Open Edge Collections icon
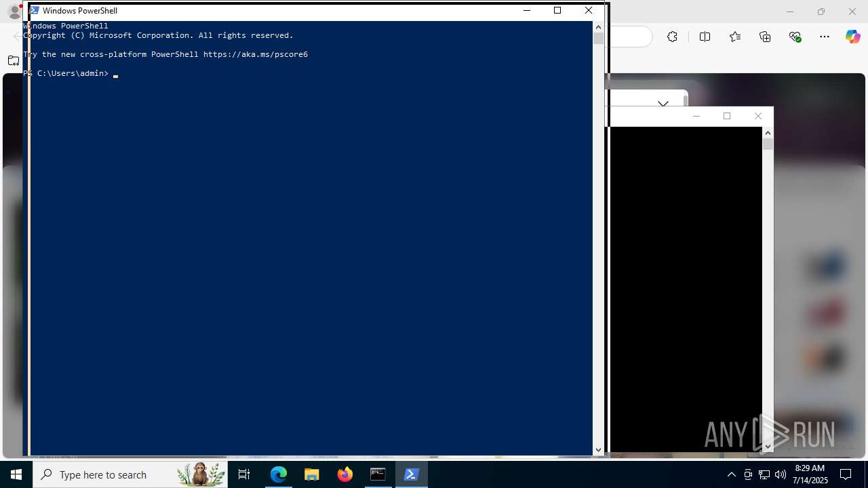868x488 pixels. click(x=765, y=37)
